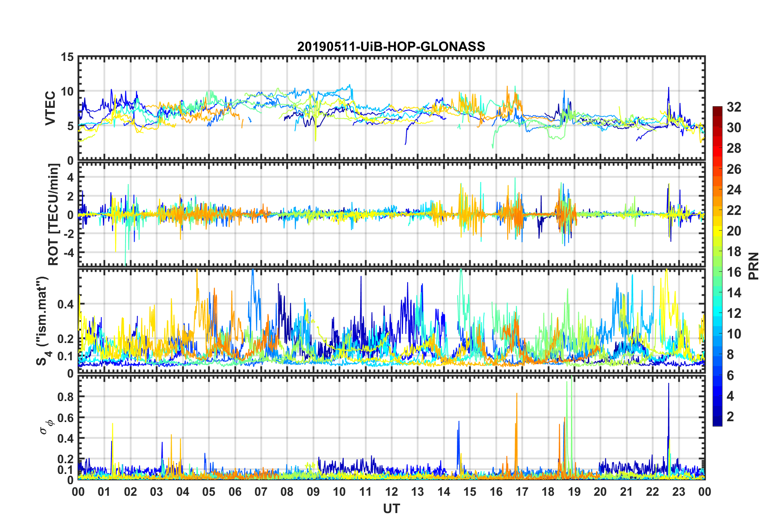Click the dark blue bottom of the colorbar
This screenshot has width=783, height=532.
point(718,422)
